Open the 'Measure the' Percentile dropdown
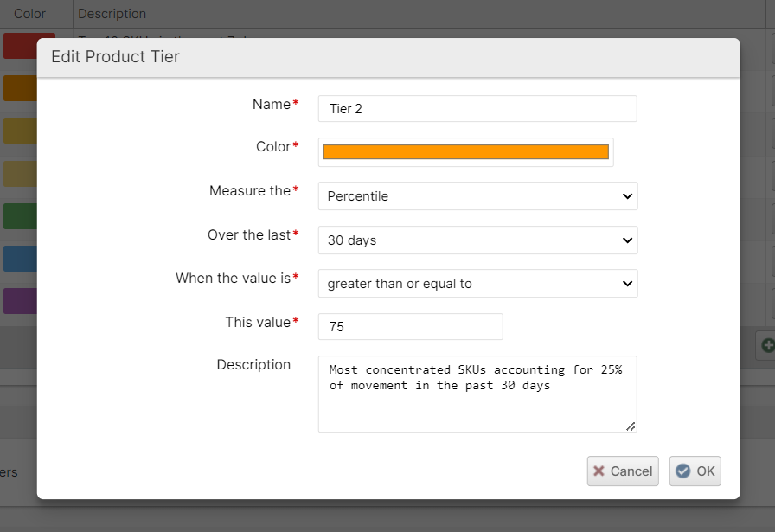This screenshot has width=775, height=532. [x=477, y=195]
